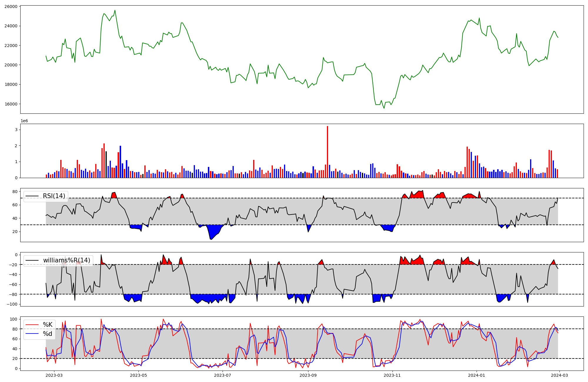
Task: Click the 2023-03 x-axis date label
Action: (54, 375)
